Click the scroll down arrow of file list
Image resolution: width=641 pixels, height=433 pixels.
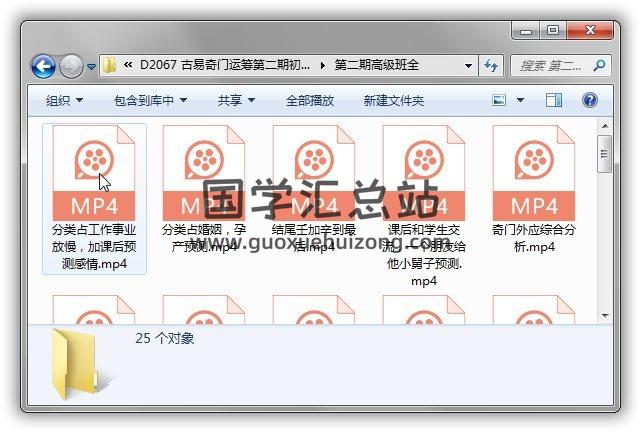(605, 316)
